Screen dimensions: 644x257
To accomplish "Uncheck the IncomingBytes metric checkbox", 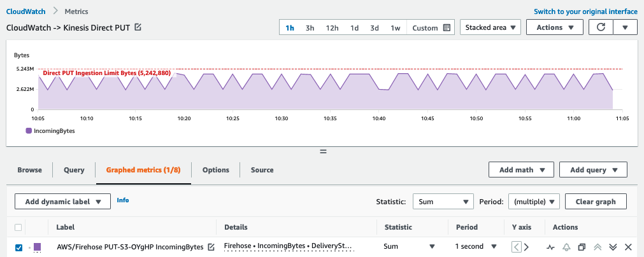I will point(18,247).
